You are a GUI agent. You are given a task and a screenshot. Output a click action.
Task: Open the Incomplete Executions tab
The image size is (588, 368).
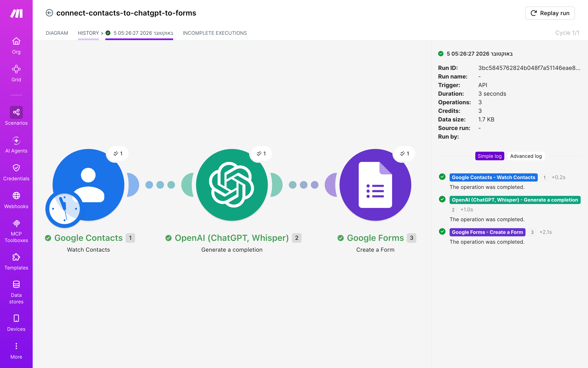pyautogui.click(x=215, y=33)
